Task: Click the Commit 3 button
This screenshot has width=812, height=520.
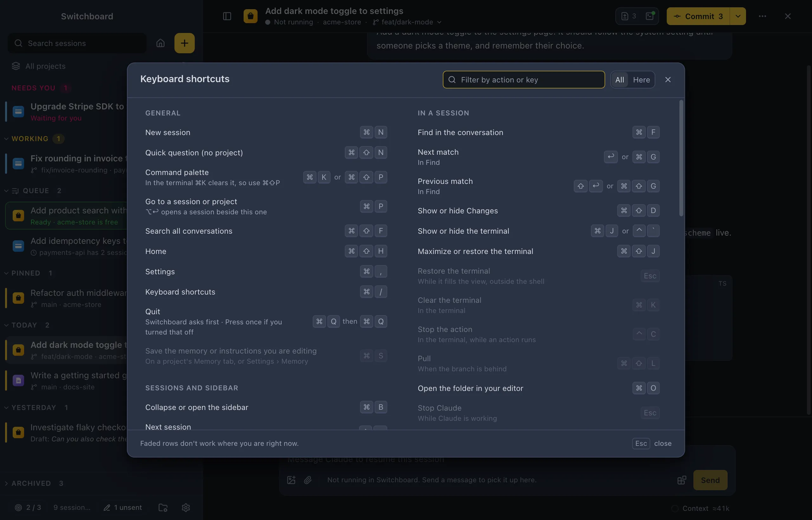Action: tap(698, 16)
